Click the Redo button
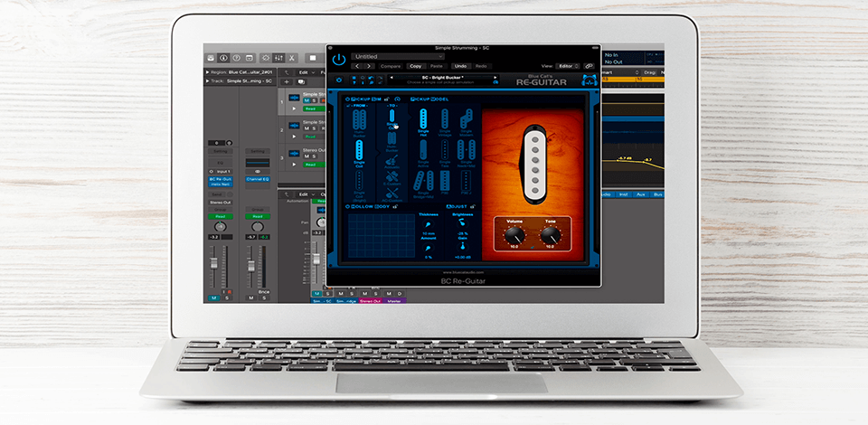Viewport: 868px width, 425px height. [480, 66]
